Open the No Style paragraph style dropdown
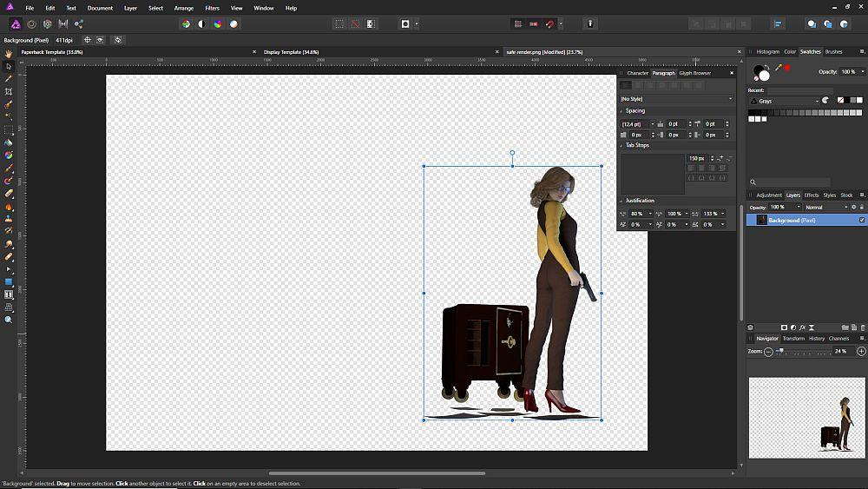Screen dimensions: 868x489 (x=675, y=99)
